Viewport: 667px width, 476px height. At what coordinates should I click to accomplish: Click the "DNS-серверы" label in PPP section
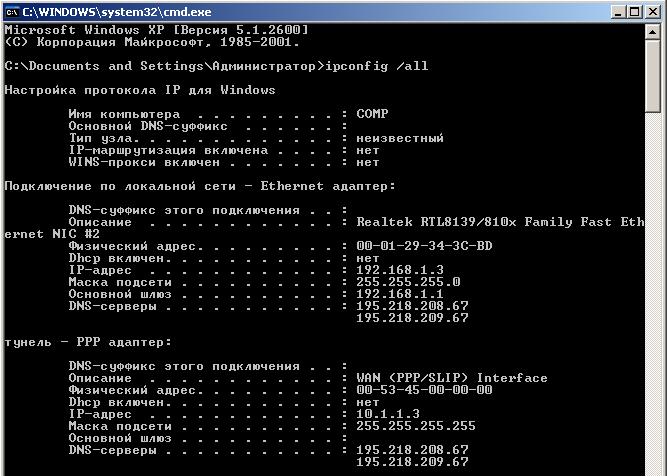point(112,450)
